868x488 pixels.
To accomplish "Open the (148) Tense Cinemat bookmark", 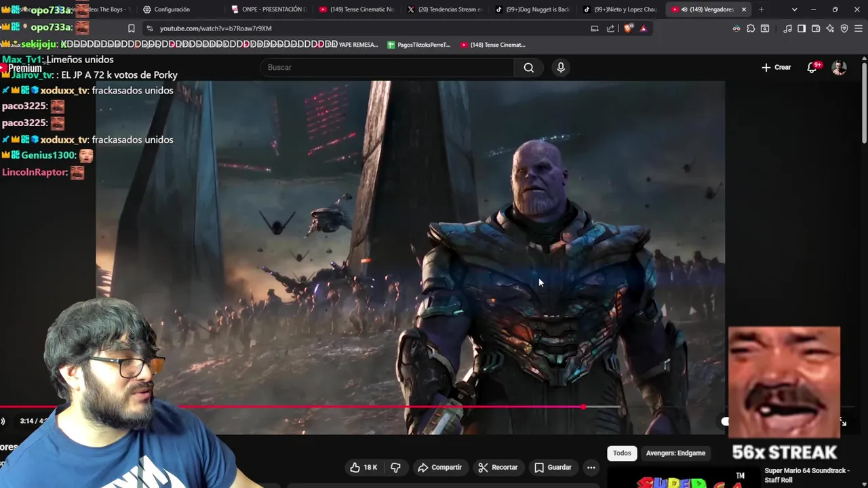I will (492, 45).
